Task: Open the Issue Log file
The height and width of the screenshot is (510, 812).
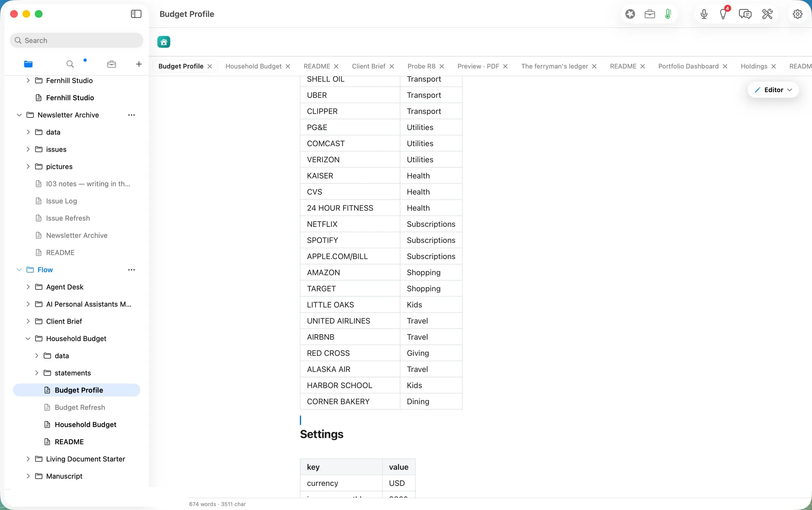Action: click(x=76, y=201)
